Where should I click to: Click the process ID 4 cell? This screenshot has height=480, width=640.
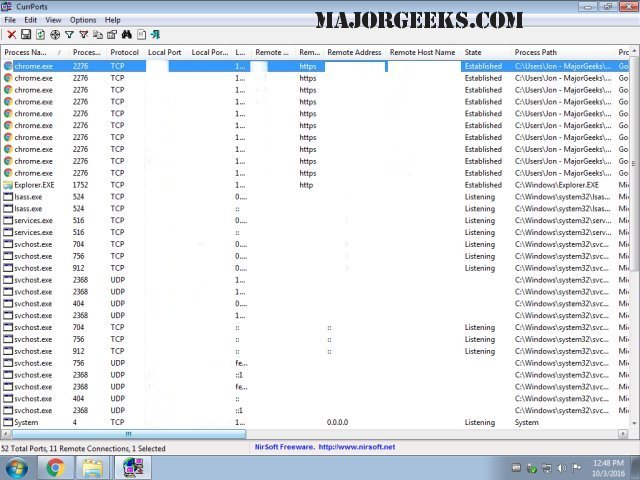pyautogui.click(x=75, y=422)
